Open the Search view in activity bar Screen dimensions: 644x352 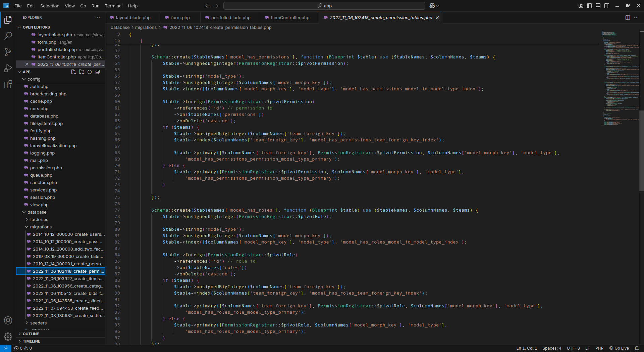point(8,36)
